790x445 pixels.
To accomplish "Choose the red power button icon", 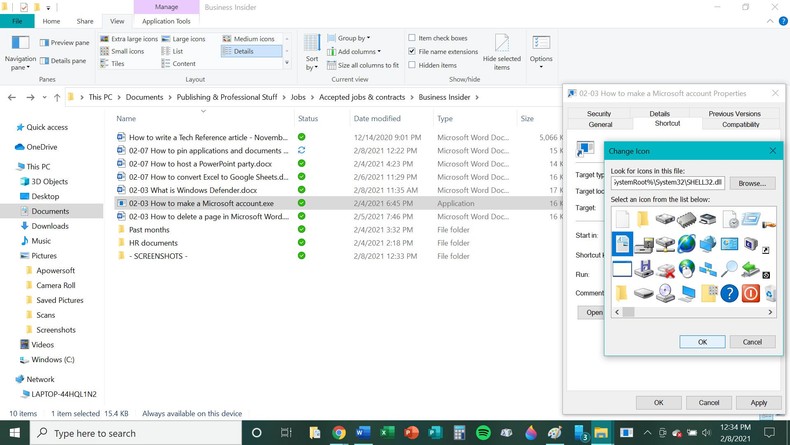I will coord(751,293).
